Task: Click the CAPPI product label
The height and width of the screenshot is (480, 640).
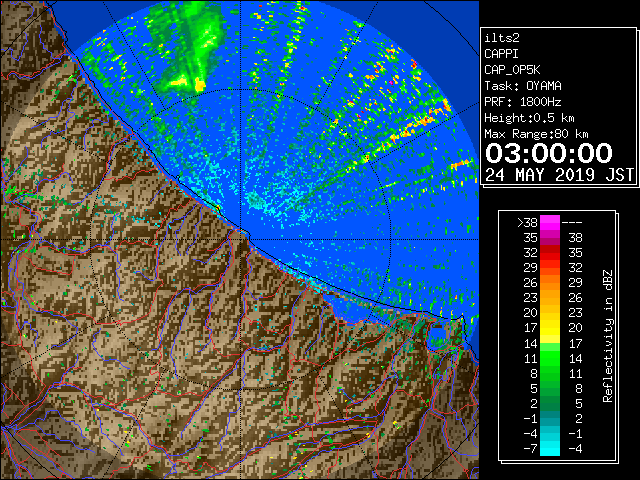Action: click(x=501, y=54)
